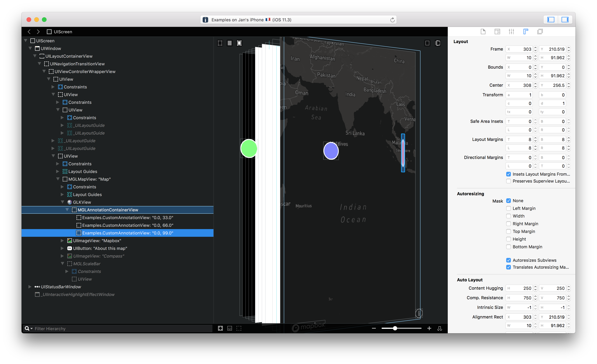Toggle the left sidebar panel button

pos(551,20)
